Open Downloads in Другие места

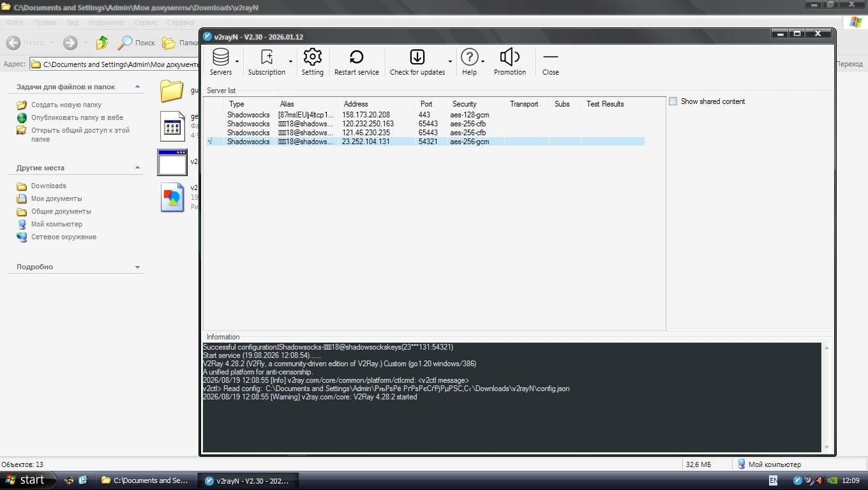[x=49, y=186]
